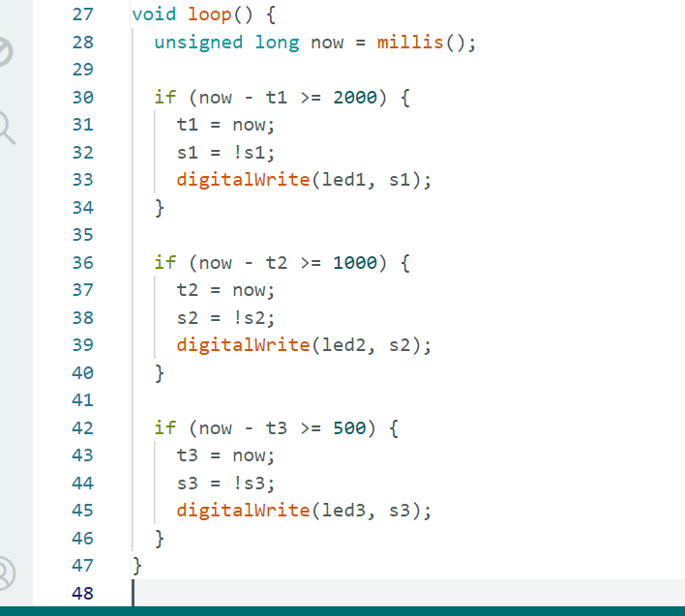Click the account profile icon in the sidebar
Image resolution: width=685 pixels, height=616 pixels.
pos(5,572)
